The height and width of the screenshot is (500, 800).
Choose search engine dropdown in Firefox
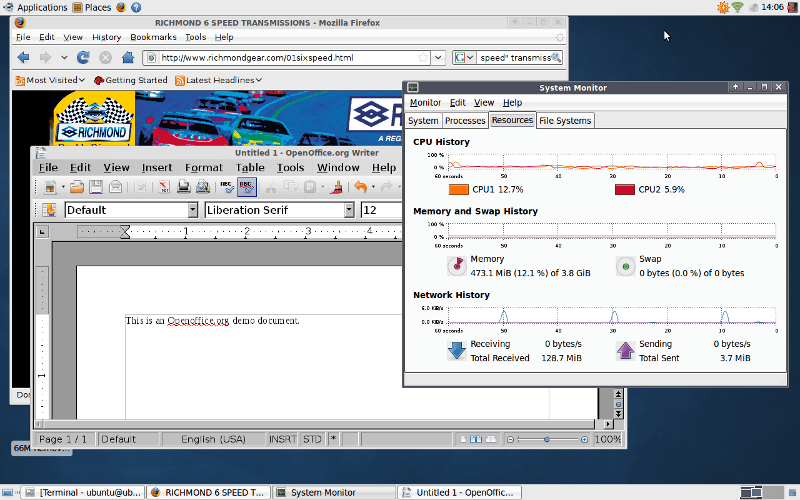464,58
